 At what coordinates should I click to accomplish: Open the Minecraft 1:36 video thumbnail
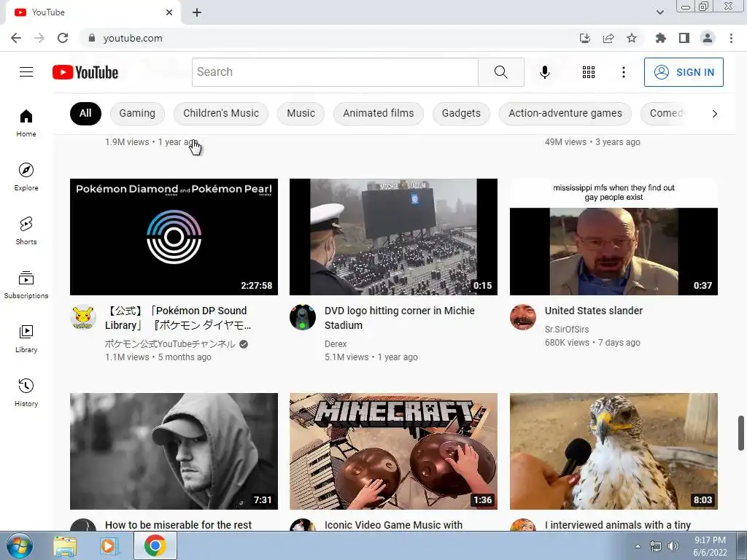[393, 451]
